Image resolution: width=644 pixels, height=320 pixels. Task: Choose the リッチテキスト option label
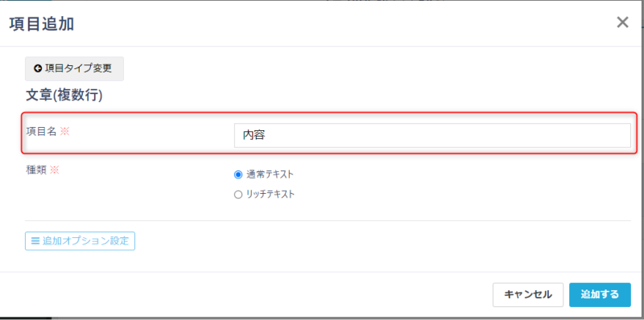click(270, 195)
